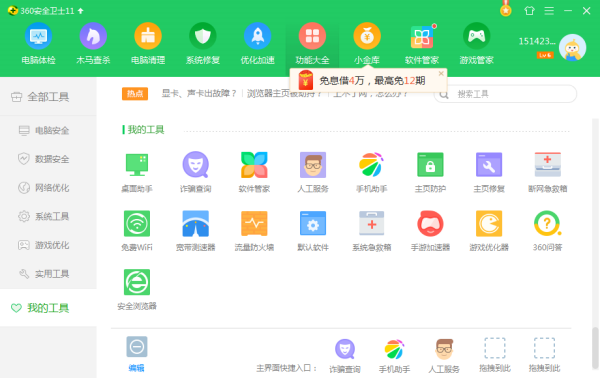This screenshot has width=600, height=378.
Task: Launch 桌面助手 tool
Action: (x=137, y=172)
